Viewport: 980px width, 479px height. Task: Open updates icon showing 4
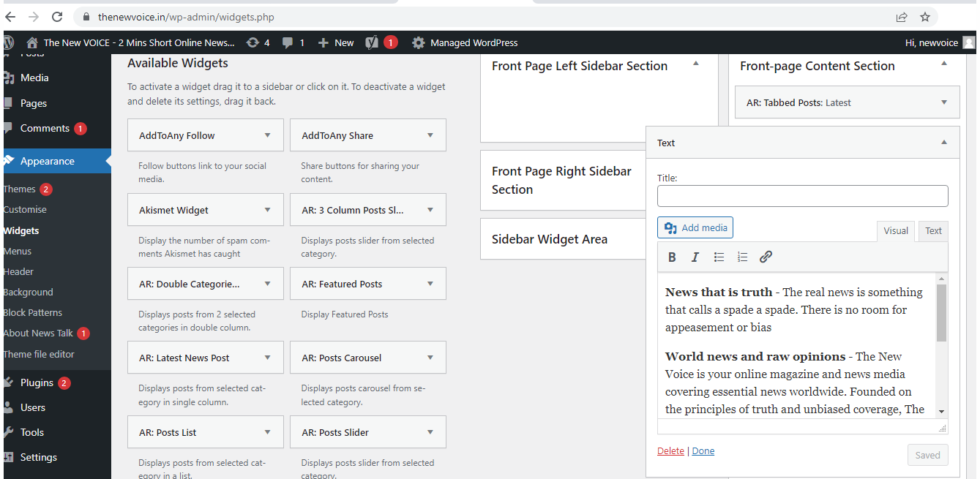pos(258,42)
